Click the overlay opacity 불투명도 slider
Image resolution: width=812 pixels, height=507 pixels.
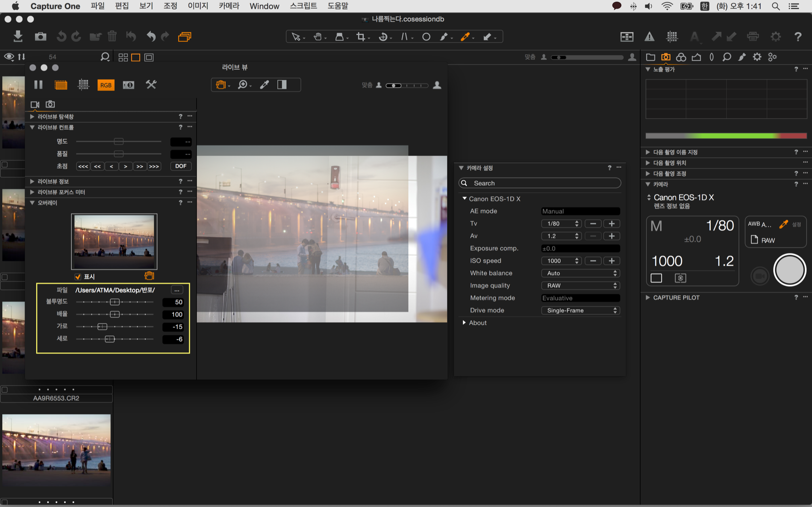115,302
